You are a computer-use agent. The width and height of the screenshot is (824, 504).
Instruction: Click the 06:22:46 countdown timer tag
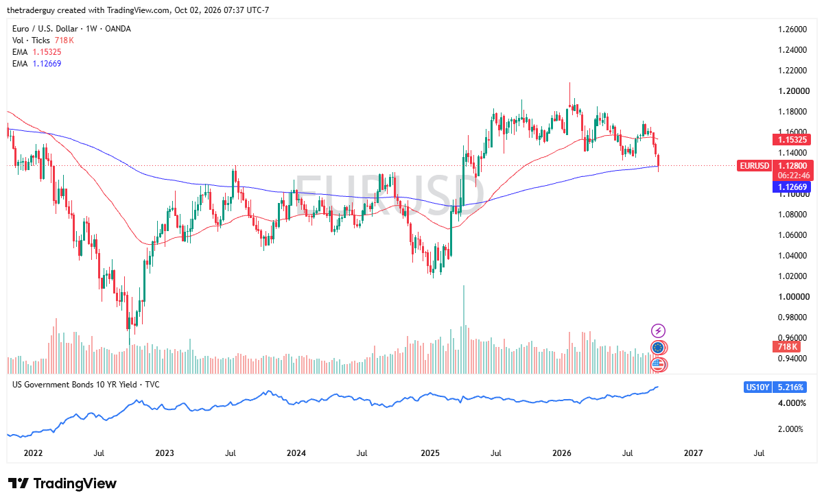coord(794,176)
